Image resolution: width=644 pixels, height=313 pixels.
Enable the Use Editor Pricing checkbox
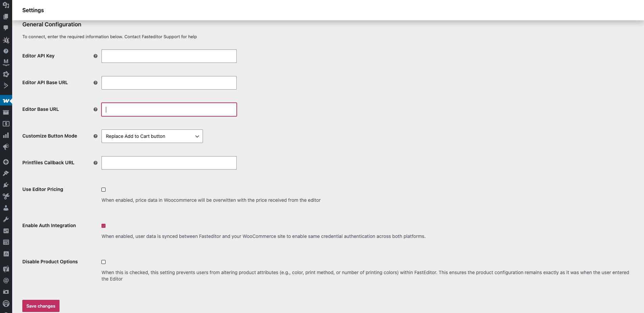(x=103, y=190)
